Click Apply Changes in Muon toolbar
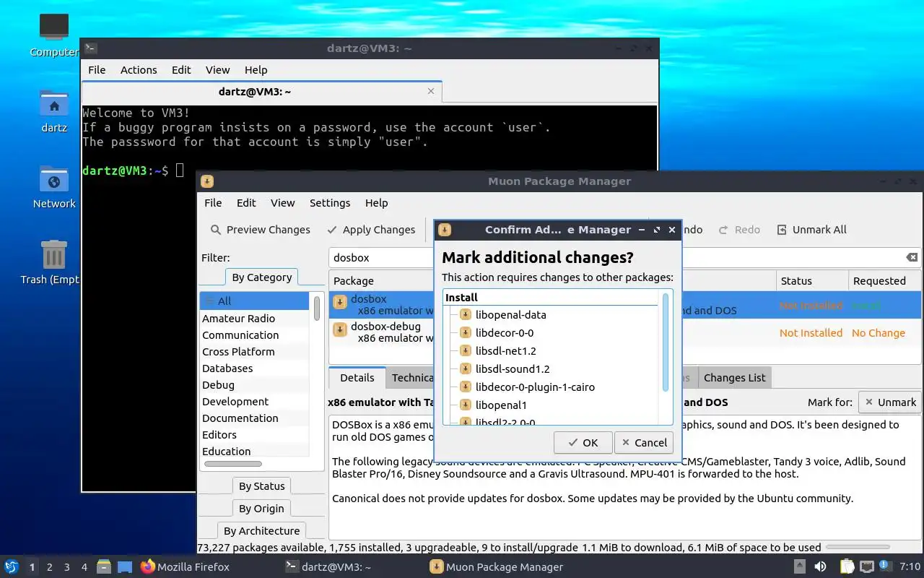 pyautogui.click(x=371, y=230)
